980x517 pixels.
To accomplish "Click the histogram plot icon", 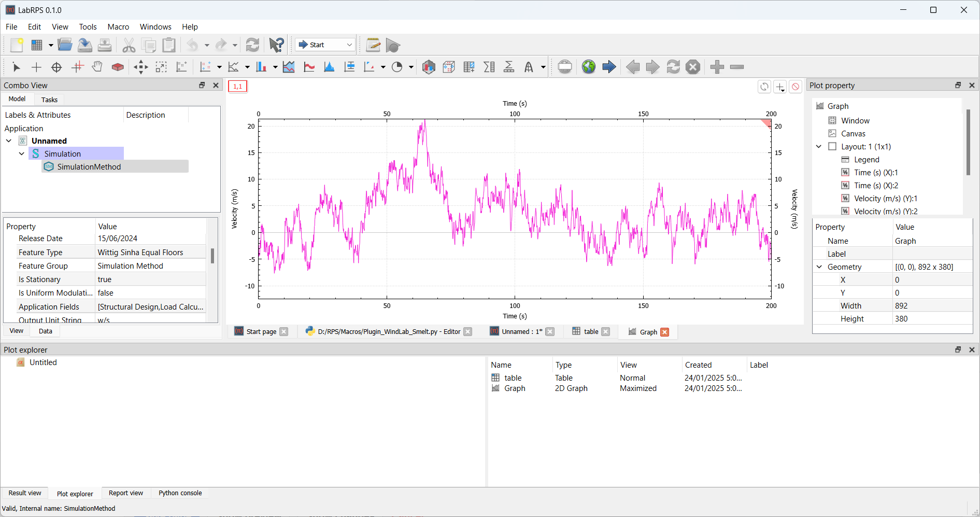I will click(329, 67).
